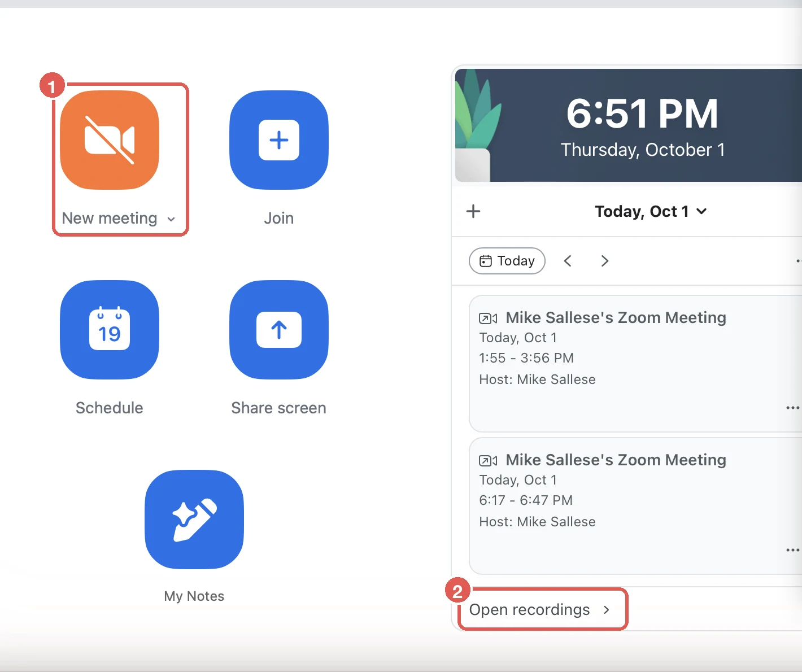Open more options for 1:55 PM meeting
The height and width of the screenshot is (672, 802).
[x=793, y=408]
